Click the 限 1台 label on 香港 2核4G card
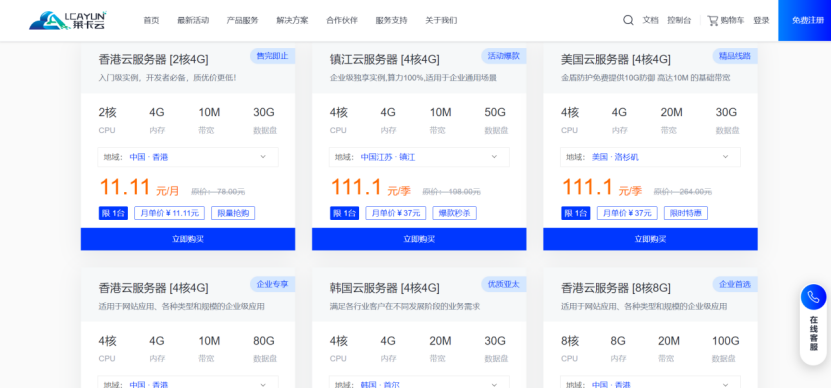The width and height of the screenshot is (831, 388). (x=113, y=213)
